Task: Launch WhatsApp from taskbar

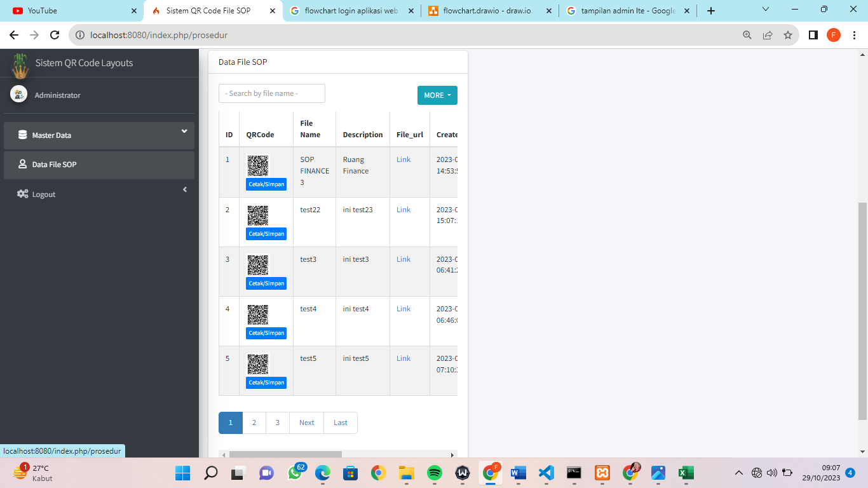Action: (x=295, y=473)
